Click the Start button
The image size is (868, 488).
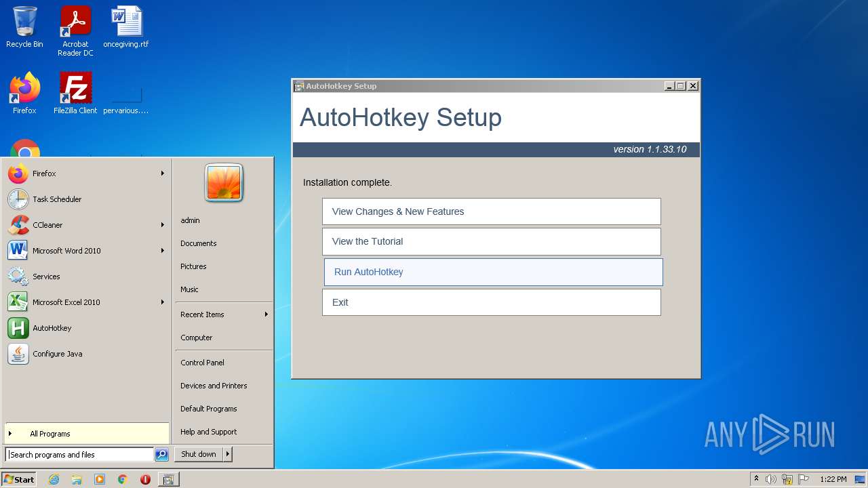click(x=19, y=479)
